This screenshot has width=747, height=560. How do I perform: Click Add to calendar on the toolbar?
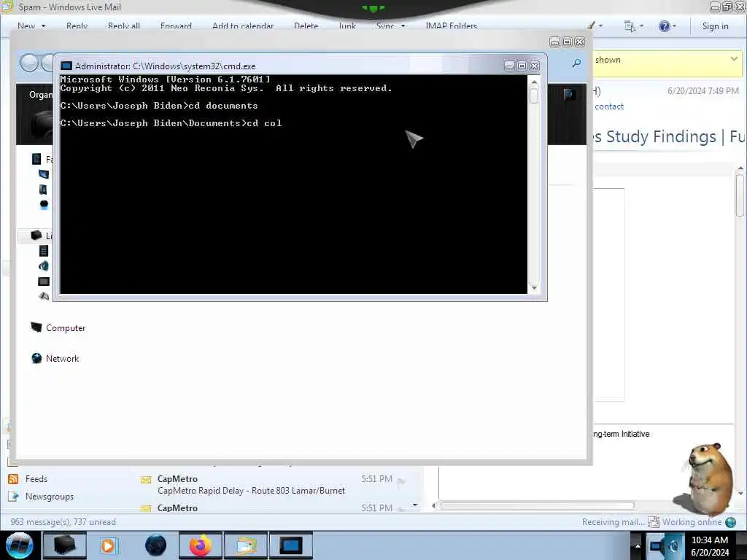243,26
